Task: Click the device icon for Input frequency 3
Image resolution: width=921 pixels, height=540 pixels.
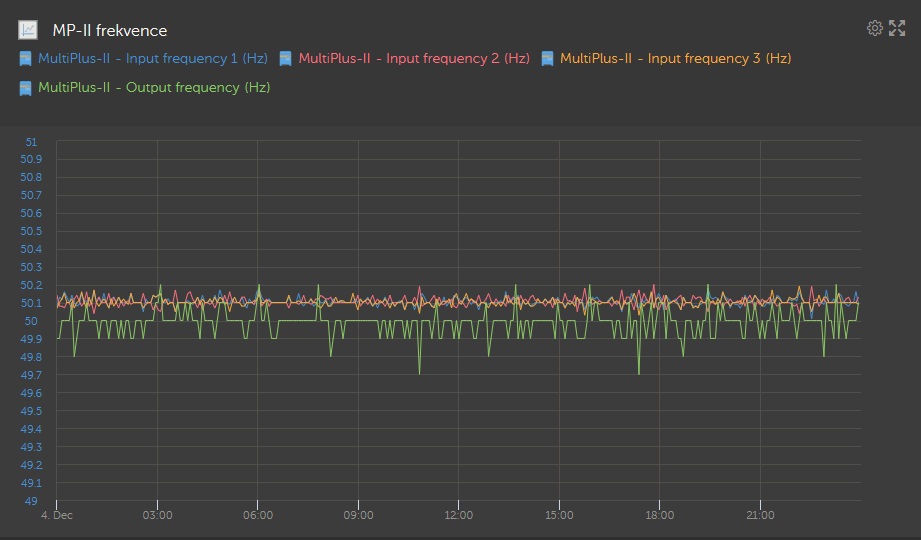Action: 547,59
